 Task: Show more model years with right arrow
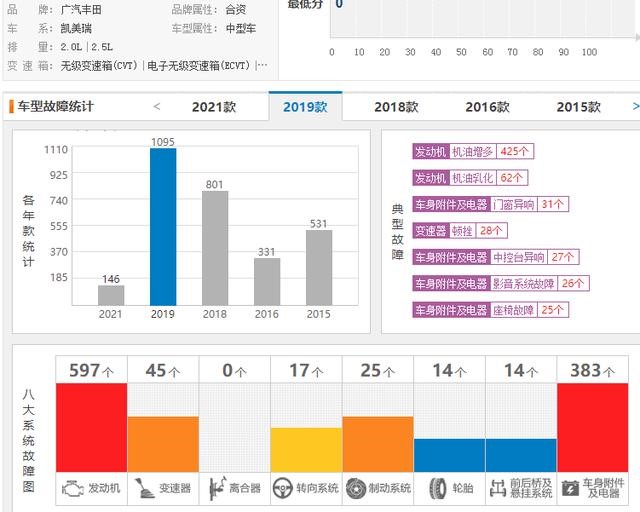click(635, 106)
